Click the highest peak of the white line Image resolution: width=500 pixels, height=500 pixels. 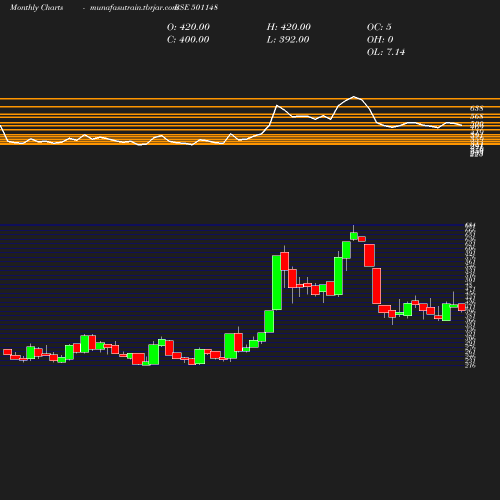[354, 97]
